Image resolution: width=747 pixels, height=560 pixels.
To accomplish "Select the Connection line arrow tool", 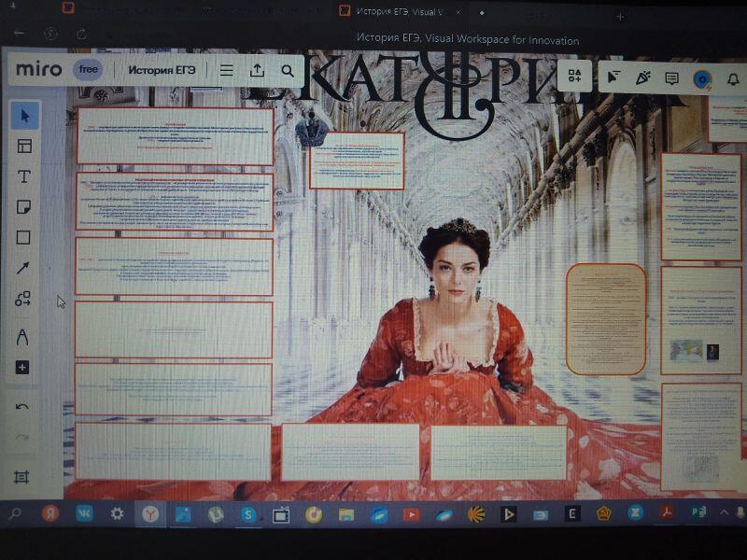I will [24, 268].
